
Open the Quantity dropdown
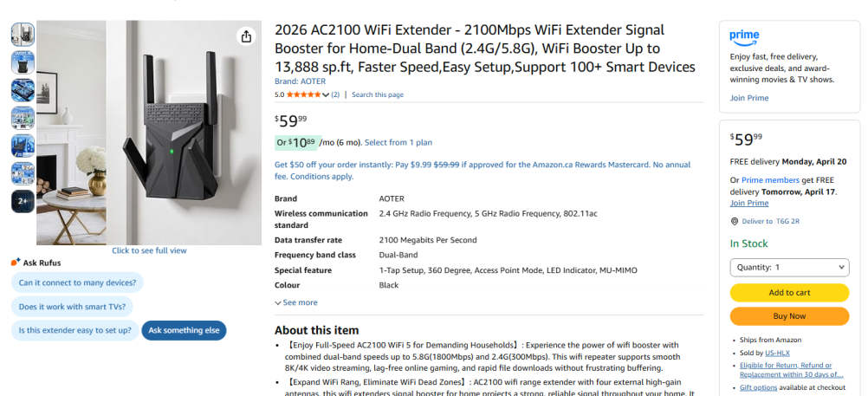point(789,268)
